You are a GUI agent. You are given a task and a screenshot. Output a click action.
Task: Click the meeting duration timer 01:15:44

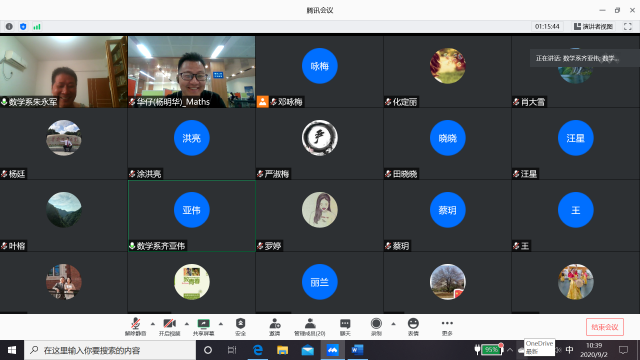coord(547,27)
